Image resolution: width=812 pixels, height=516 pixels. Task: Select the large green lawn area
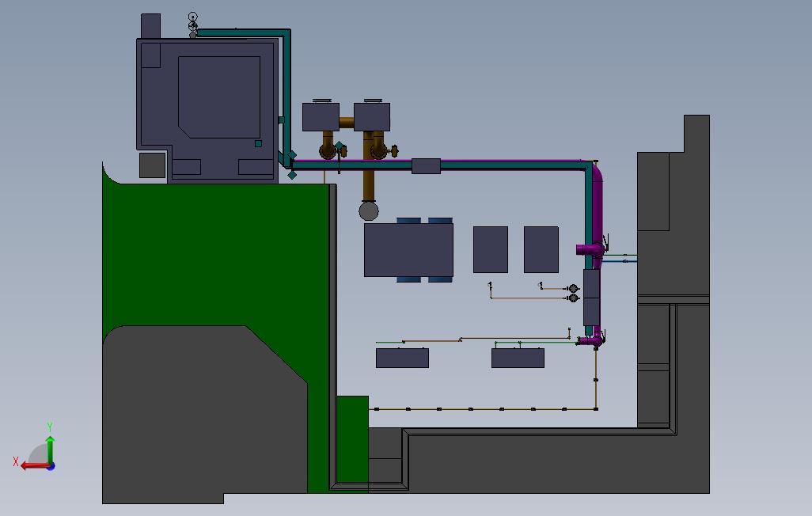pos(218,254)
